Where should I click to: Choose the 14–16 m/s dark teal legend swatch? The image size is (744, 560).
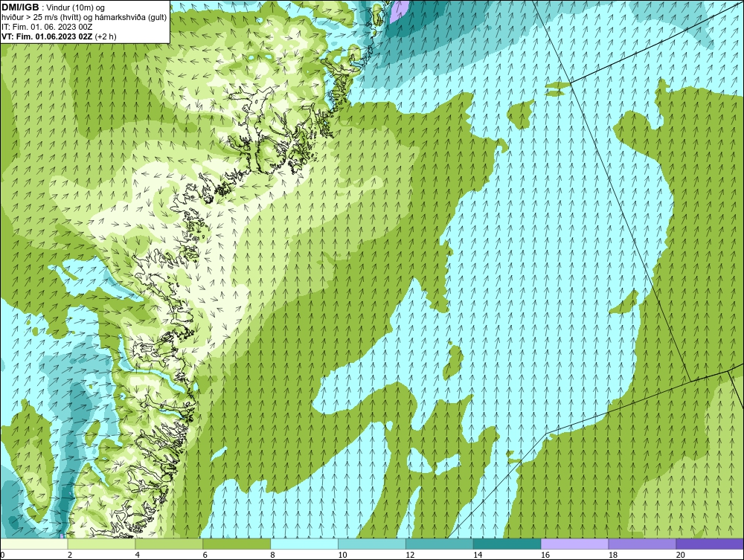507,544
